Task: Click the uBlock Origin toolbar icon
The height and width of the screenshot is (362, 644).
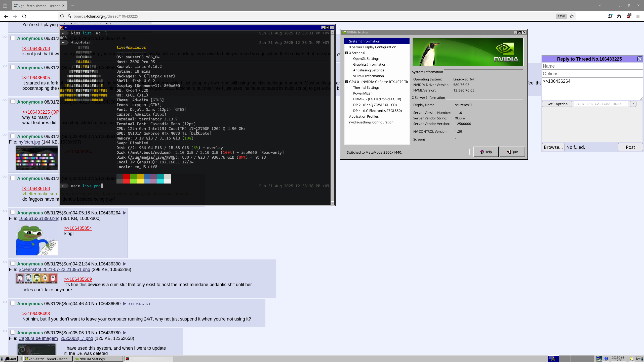Action: pyautogui.click(x=629, y=16)
